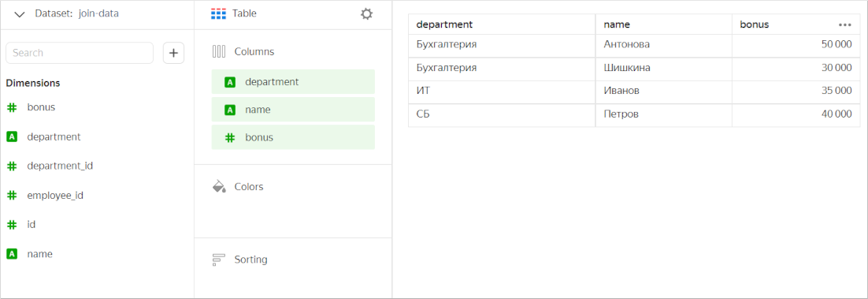Click the Columns section icon
868x299 pixels.
(x=219, y=51)
